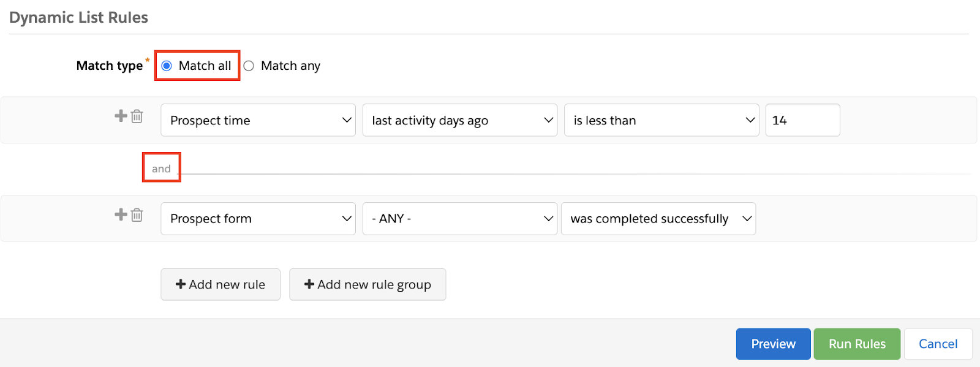Expand the last activity days ago dropdown
This screenshot has width=980, height=367.
tap(459, 120)
